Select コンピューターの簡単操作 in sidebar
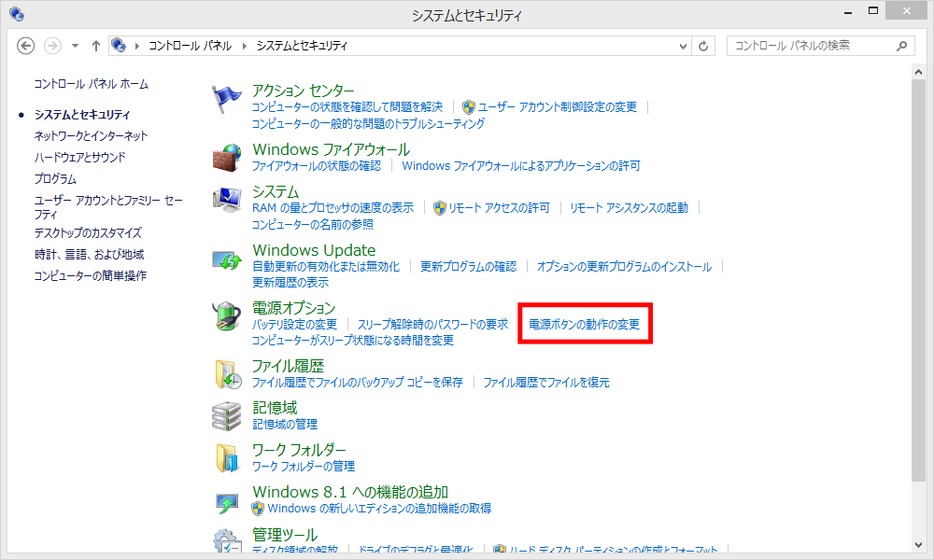This screenshot has width=934, height=560. click(x=91, y=275)
